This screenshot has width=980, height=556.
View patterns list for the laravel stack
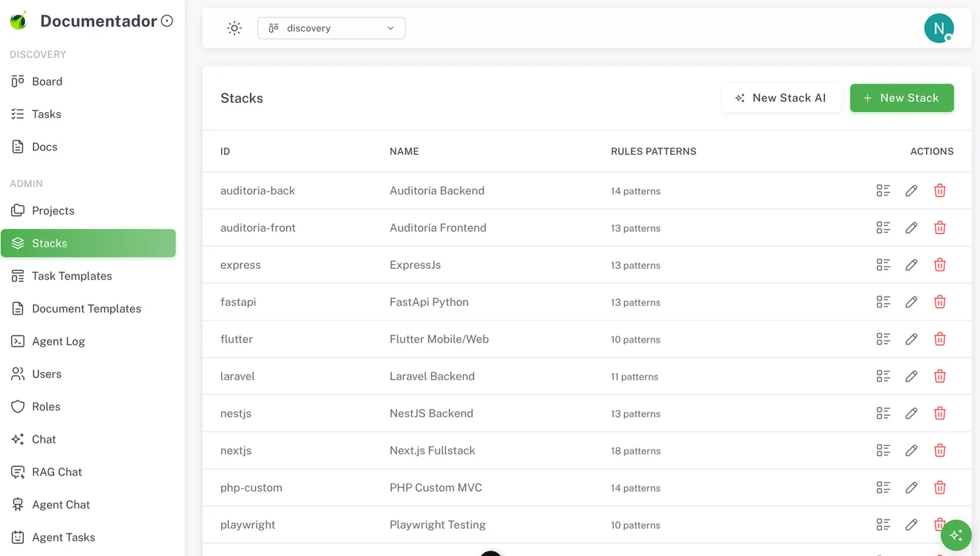click(x=883, y=376)
